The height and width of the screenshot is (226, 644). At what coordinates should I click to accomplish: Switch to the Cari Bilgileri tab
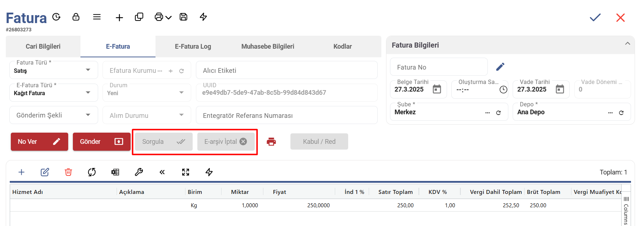[x=43, y=46]
